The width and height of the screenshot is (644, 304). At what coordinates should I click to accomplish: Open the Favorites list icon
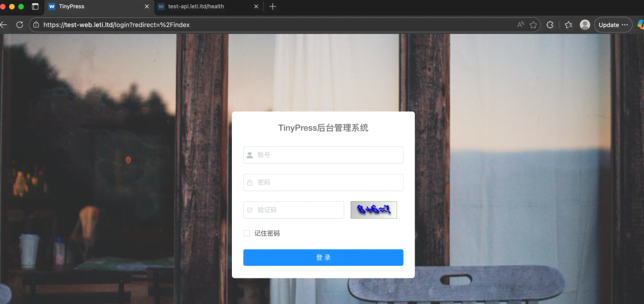tap(568, 25)
